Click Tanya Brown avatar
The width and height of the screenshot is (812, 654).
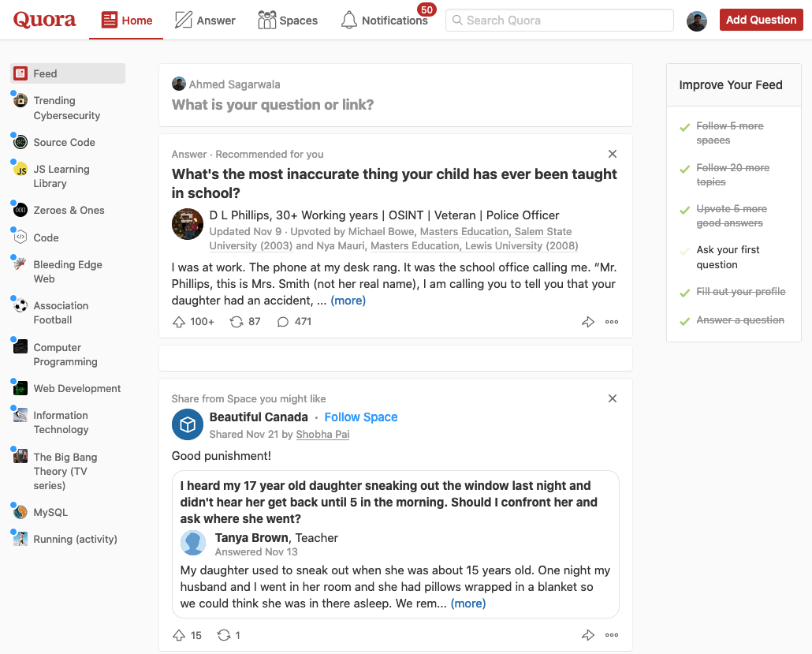pos(193,543)
